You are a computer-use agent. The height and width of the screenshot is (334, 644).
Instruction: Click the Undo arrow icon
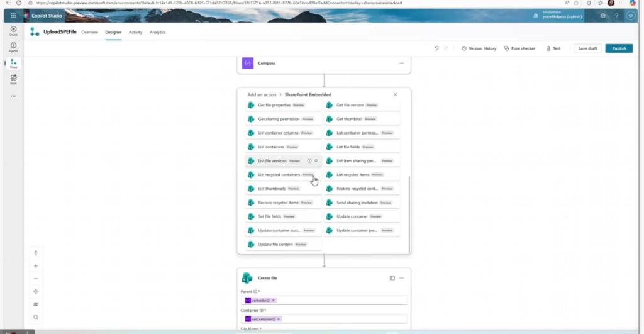click(x=436, y=48)
